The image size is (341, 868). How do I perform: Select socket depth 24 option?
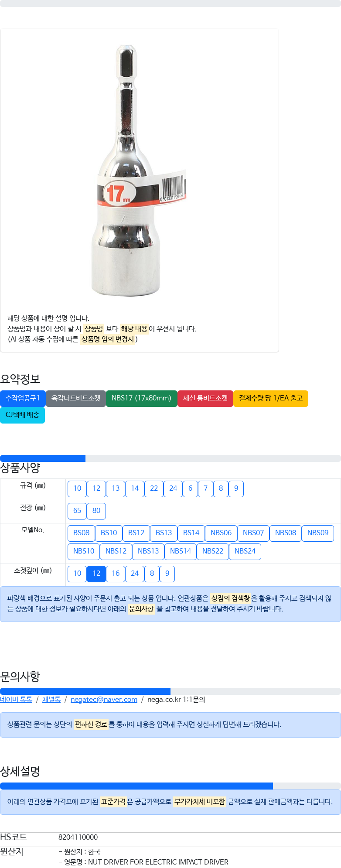pos(135,574)
